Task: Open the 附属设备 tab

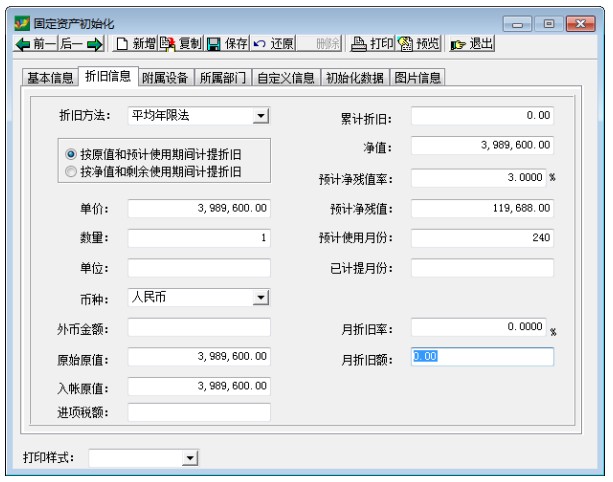Action: tap(165, 77)
